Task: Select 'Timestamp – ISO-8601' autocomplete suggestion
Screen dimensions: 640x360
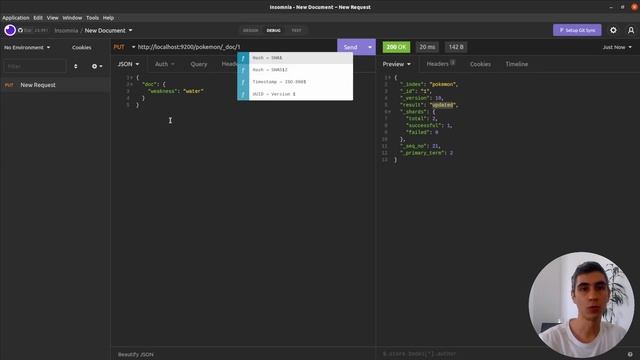Action: click(295, 82)
